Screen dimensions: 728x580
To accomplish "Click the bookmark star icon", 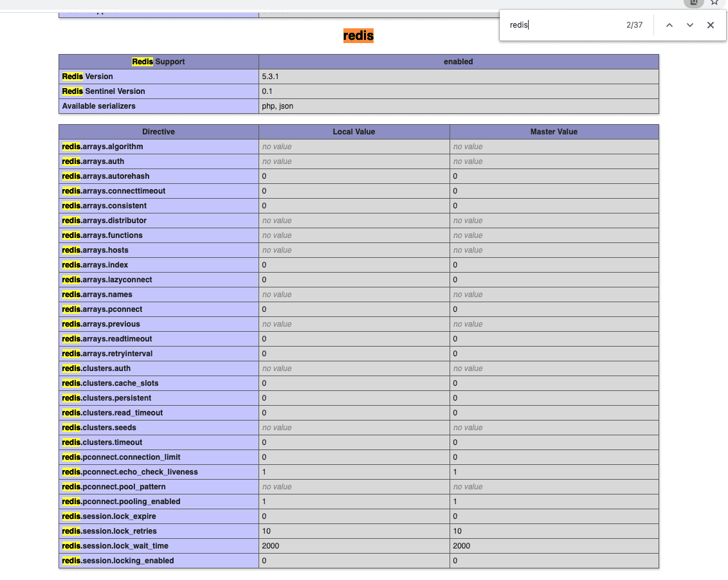I will 714,3.
